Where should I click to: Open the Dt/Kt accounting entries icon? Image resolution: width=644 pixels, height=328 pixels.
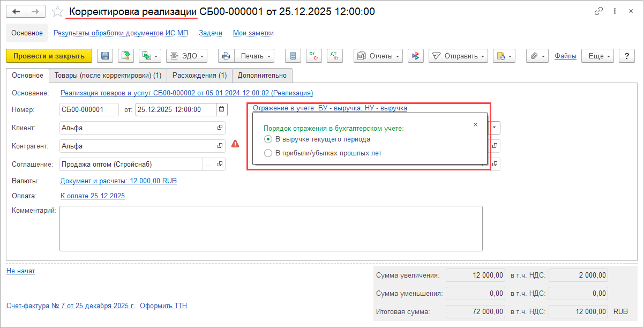(x=334, y=56)
